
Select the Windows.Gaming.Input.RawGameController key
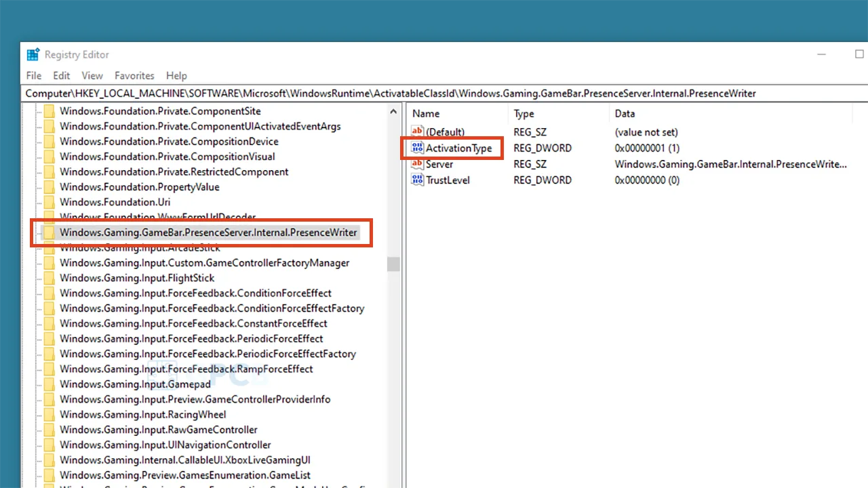pyautogui.click(x=159, y=430)
